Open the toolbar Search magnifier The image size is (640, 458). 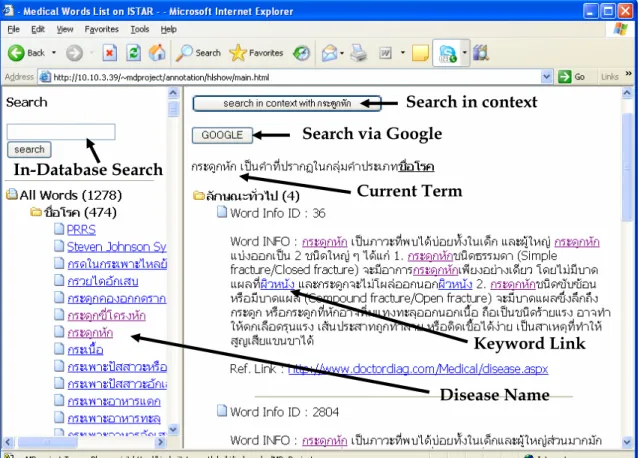(198, 53)
